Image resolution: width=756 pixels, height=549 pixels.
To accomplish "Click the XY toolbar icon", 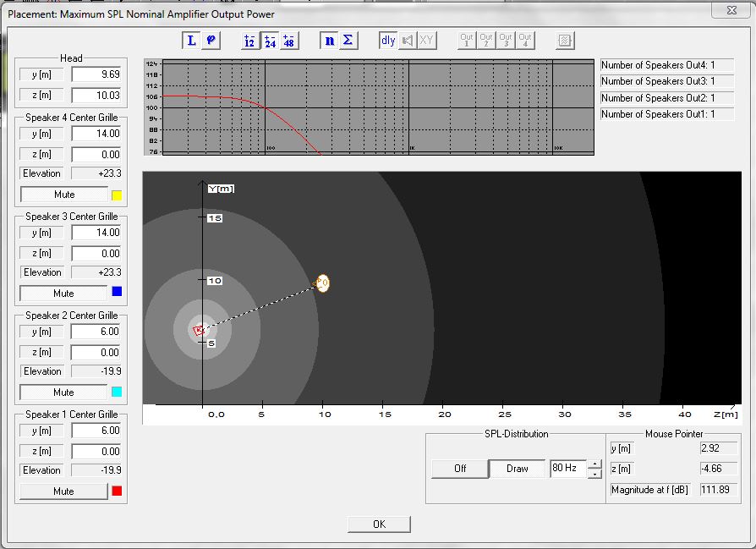I will [427, 41].
